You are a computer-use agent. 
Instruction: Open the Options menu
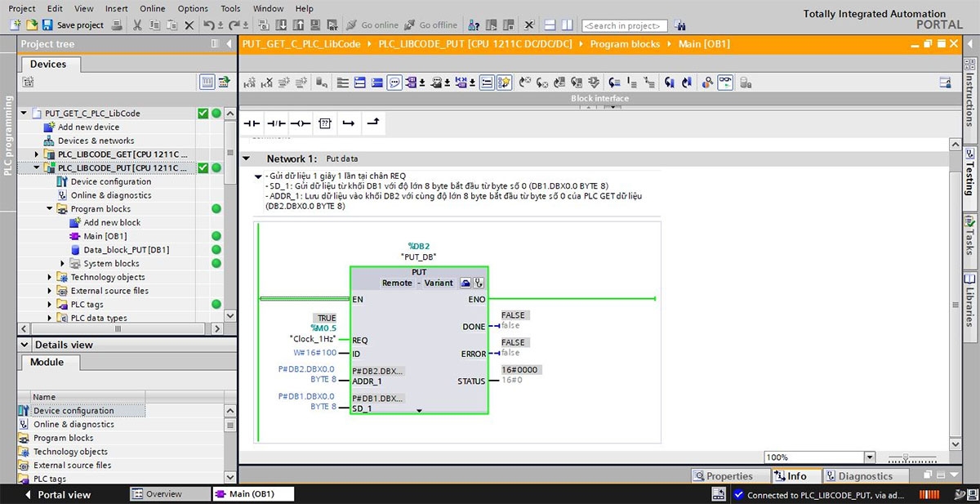coord(193,8)
